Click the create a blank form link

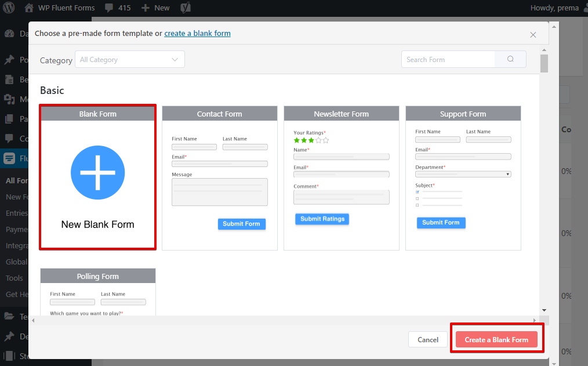pyautogui.click(x=197, y=34)
